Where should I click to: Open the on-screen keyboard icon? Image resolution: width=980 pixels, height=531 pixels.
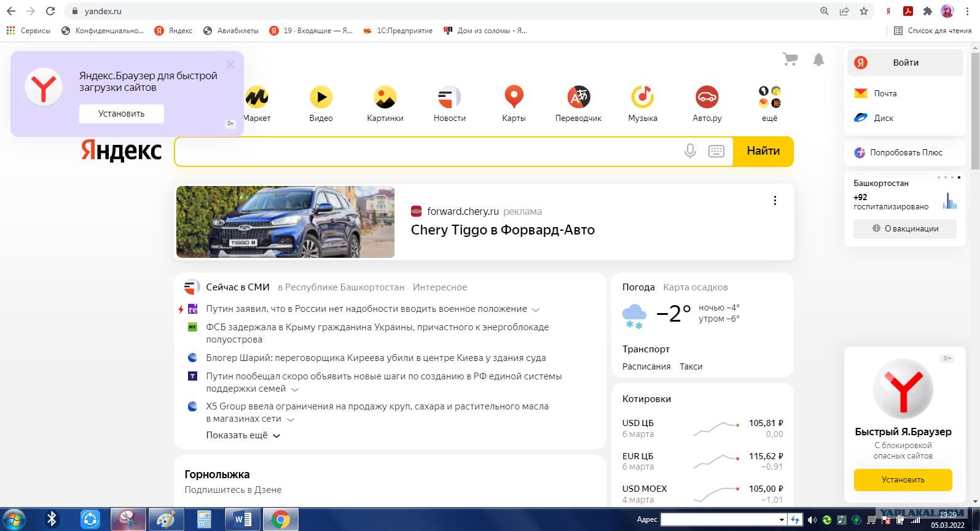tap(716, 151)
